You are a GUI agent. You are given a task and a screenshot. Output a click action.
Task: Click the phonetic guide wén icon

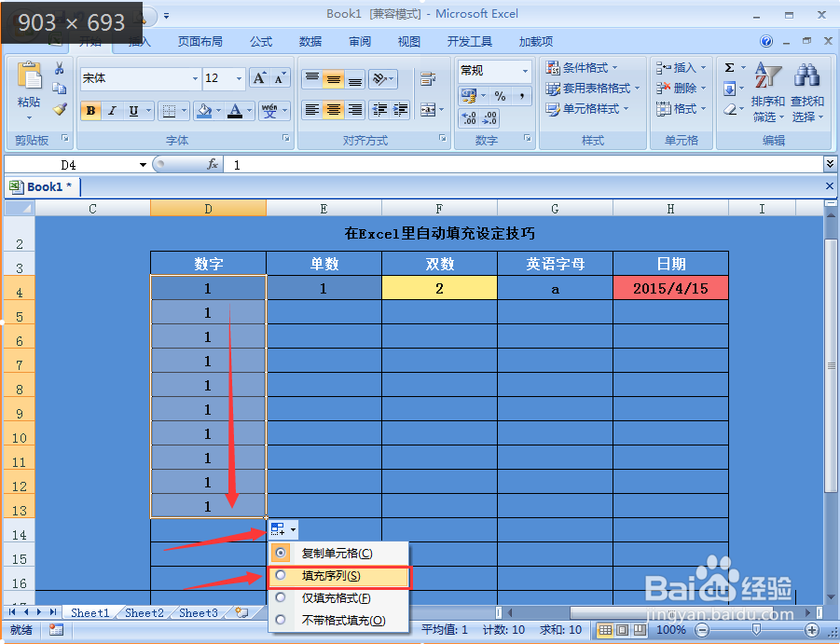click(269, 110)
